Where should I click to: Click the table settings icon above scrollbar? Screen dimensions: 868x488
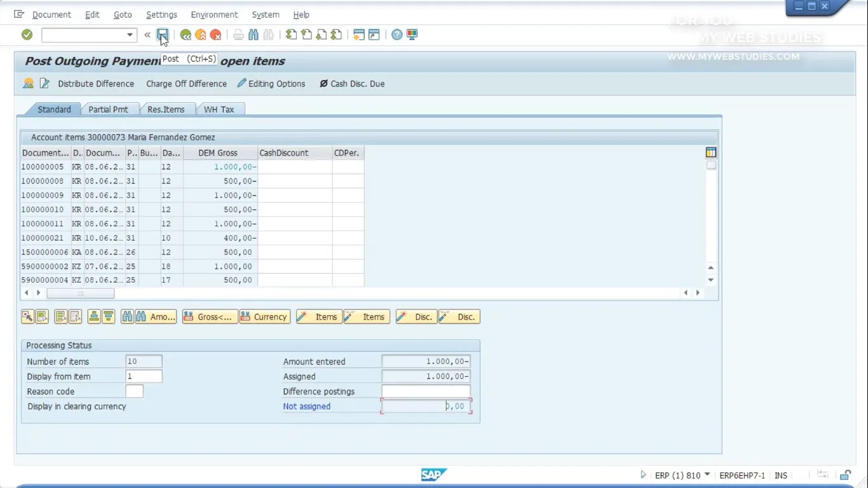[x=711, y=152]
